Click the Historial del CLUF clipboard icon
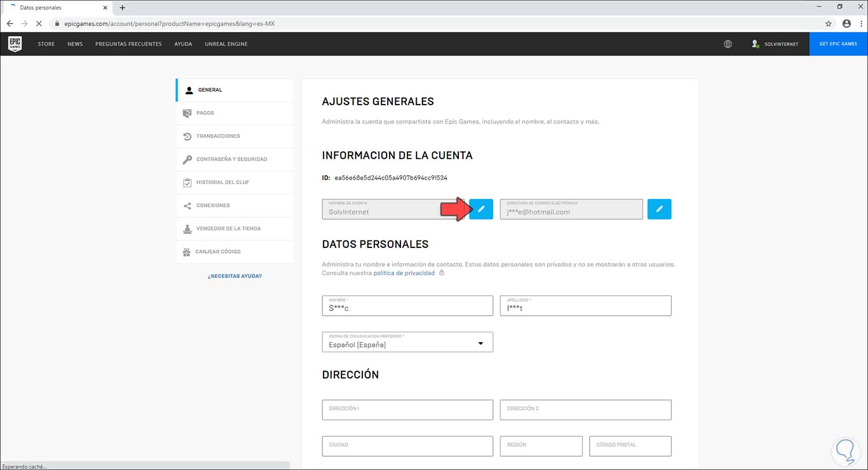 187,183
